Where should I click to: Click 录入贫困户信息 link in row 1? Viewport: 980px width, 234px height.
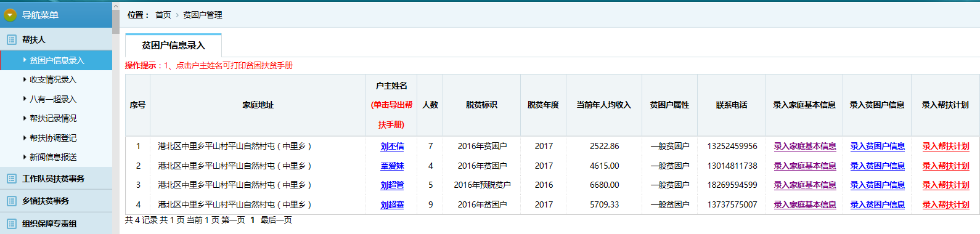tap(878, 147)
